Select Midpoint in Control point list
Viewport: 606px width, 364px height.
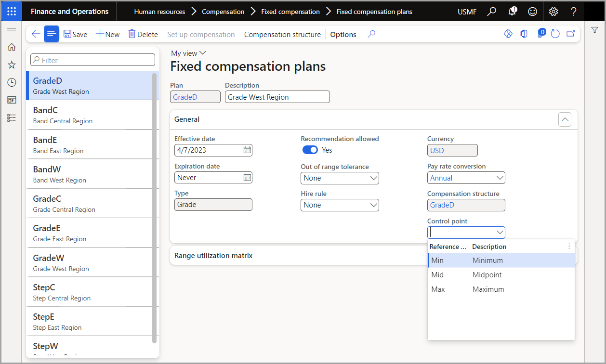point(487,275)
